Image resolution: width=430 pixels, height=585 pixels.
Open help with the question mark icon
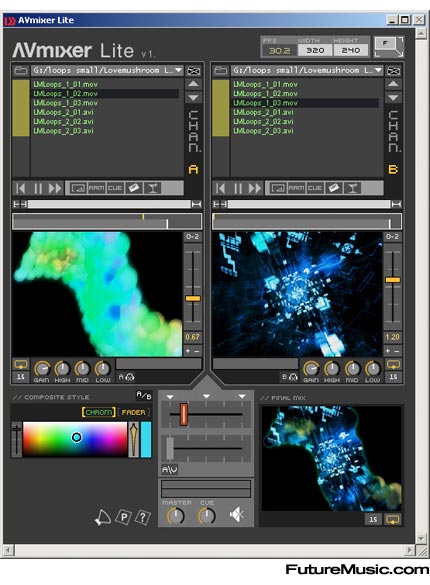(142, 517)
